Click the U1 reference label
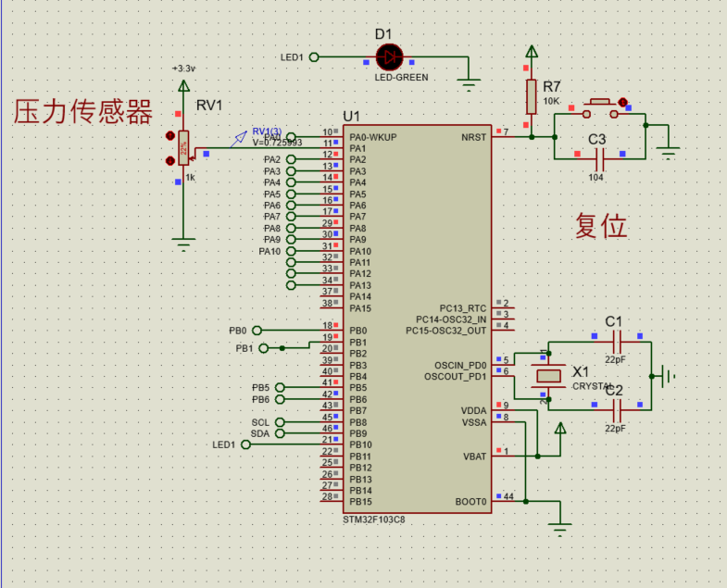Image resolution: width=727 pixels, height=588 pixels. tap(351, 117)
